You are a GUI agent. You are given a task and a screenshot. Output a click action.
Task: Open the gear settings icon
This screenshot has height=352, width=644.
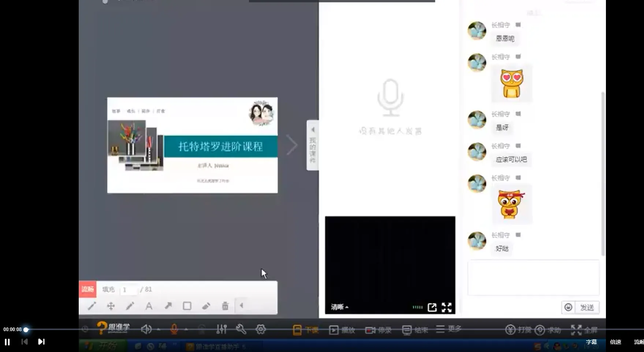(x=261, y=329)
